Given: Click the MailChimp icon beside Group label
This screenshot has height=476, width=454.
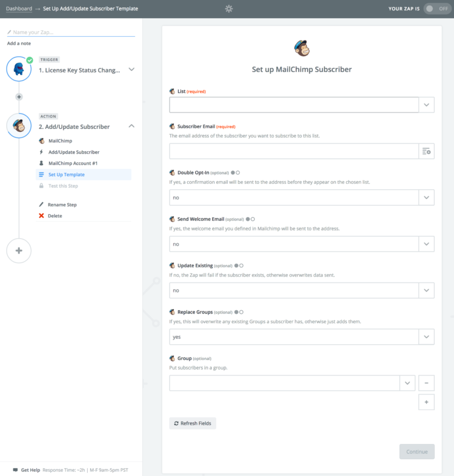Looking at the screenshot, I should 173,359.
